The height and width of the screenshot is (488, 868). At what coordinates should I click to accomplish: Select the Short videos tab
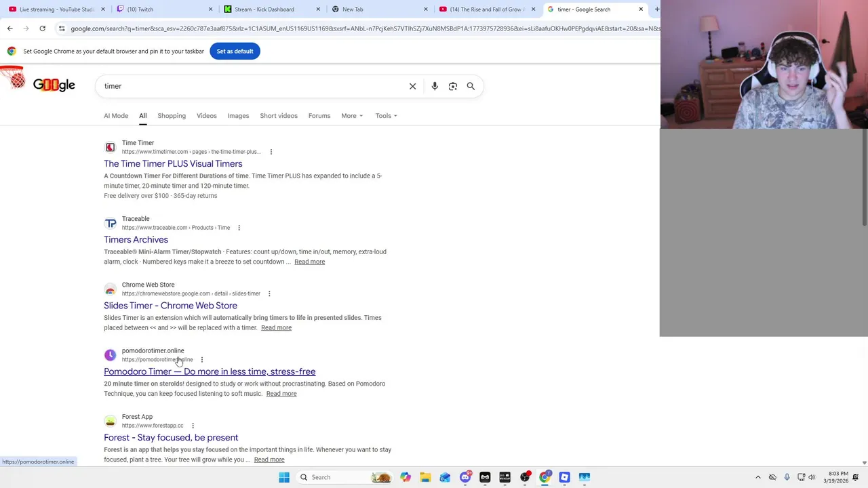point(279,116)
